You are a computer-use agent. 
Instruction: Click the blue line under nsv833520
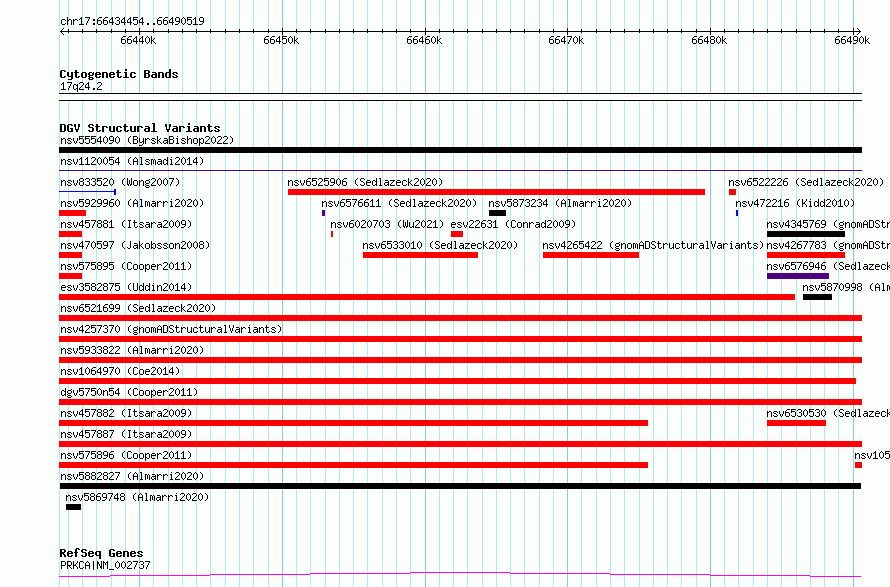point(87,192)
